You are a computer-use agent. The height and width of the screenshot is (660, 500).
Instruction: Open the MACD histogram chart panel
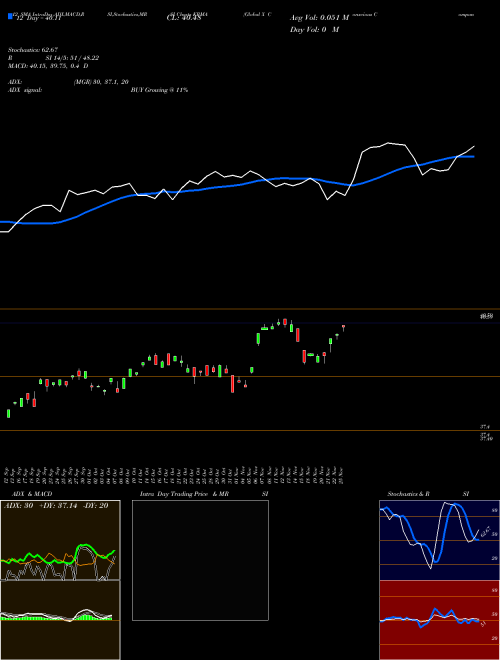(60, 620)
